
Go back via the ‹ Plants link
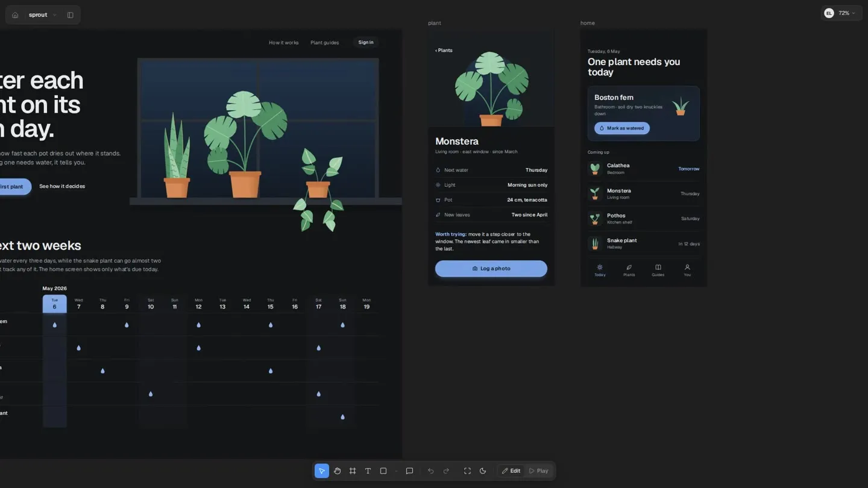444,51
